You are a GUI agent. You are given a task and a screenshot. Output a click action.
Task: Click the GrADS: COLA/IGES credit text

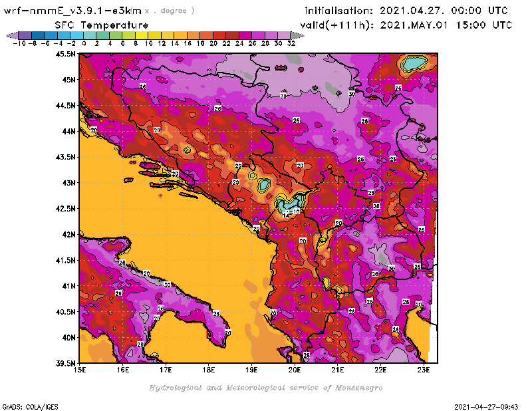click(30, 407)
